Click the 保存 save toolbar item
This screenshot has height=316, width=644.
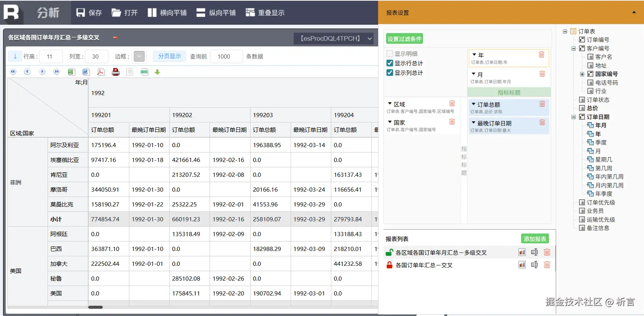(x=89, y=13)
